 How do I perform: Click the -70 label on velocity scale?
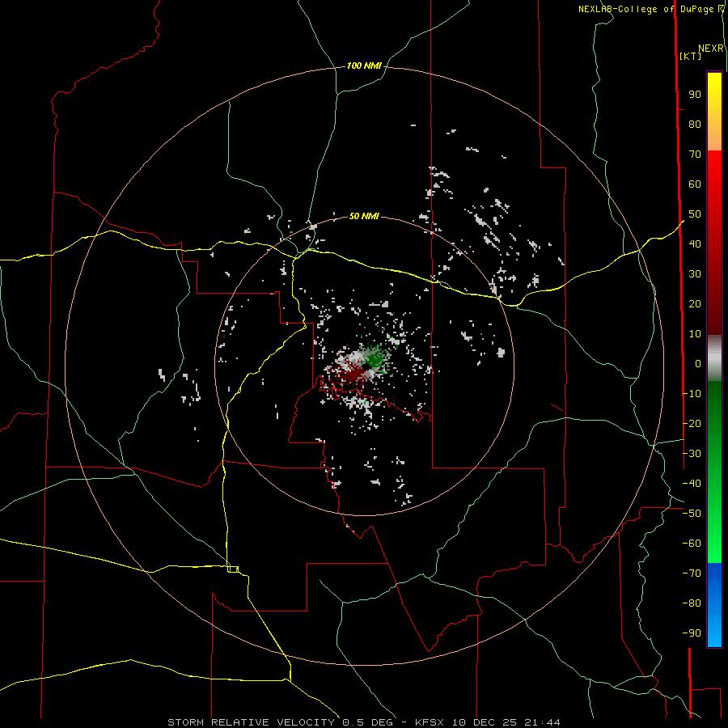tap(692, 574)
